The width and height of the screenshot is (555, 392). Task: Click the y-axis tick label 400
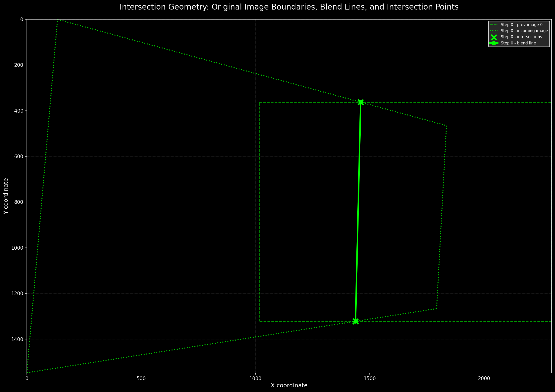click(19, 111)
